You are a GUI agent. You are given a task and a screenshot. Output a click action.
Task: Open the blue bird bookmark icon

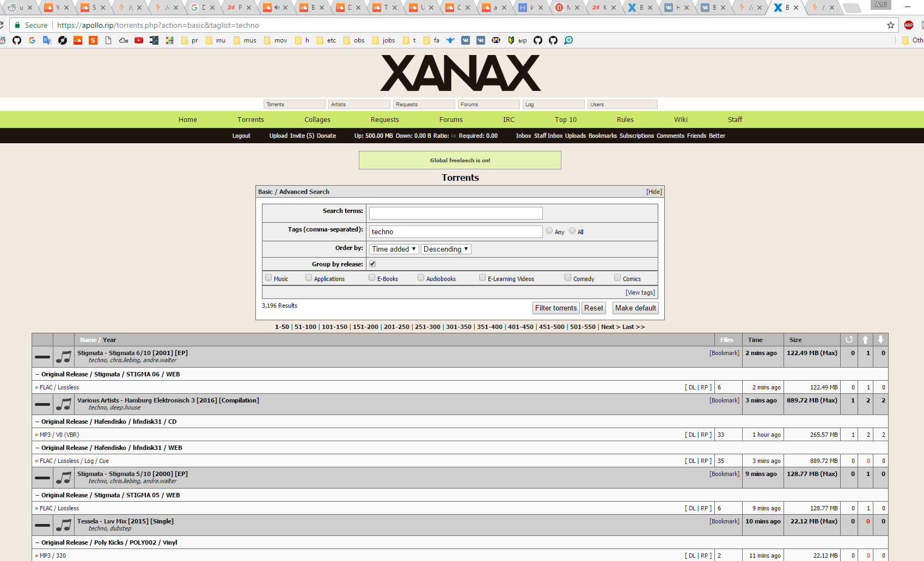(x=450, y=40)
